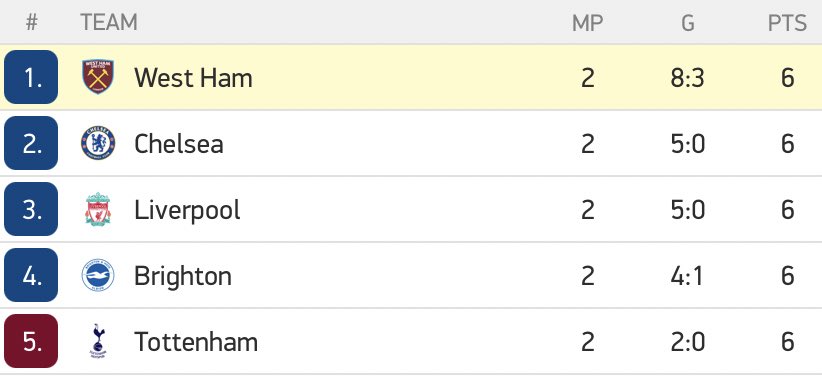Click the Liverpool club crest
The height and width of the screenshot is (380, 822).
pos(98,209)
